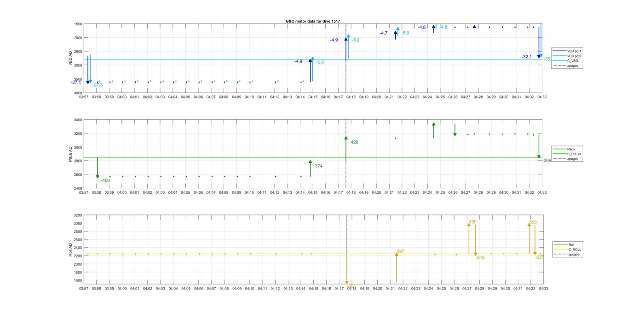Viewport: 644px width, 319px height.
Task: Click the '-369' pitch value label
Action: coord(546,161)
